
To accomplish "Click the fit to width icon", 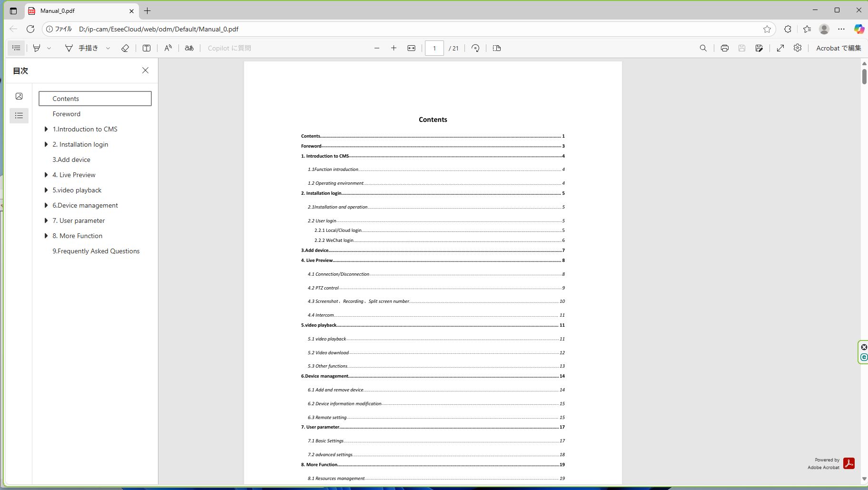I will click(x=411, y=48).
